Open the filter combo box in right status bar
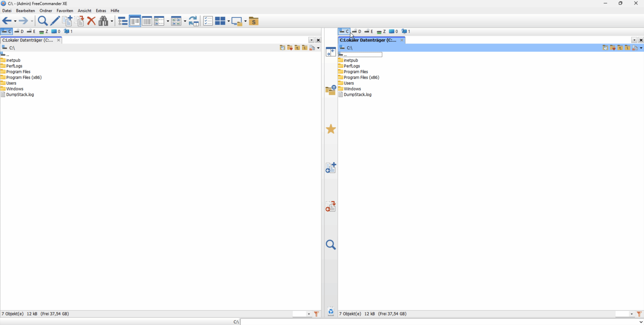The width and height of the screenshot is (644, 325). pyautogui.click(x=631, y=314)
